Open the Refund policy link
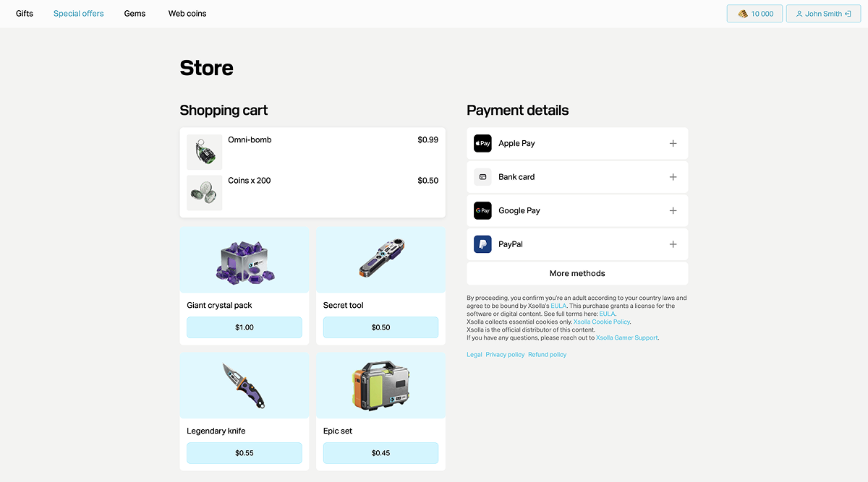The width and height of the screenshot is (868, 482). 547,355
